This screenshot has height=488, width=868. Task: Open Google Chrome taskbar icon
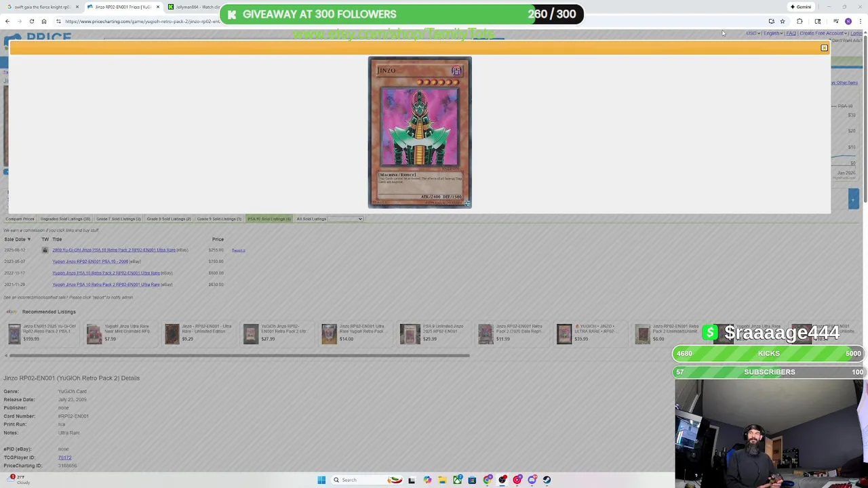point(488,480)
